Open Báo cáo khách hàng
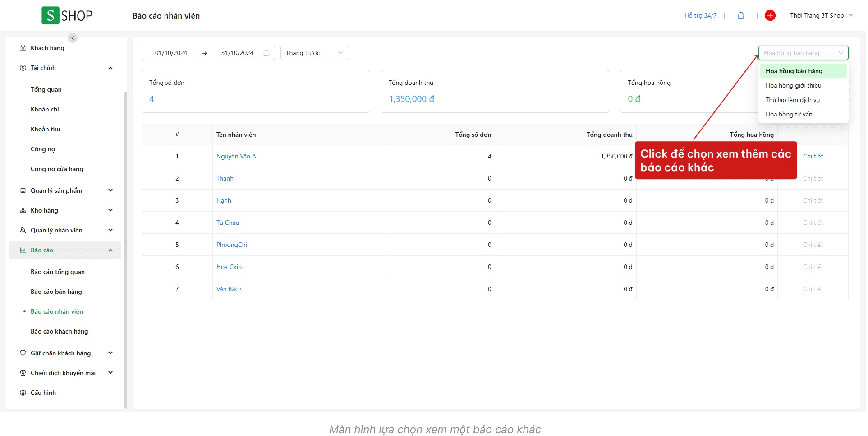868x436 pixels. point(60,331)
